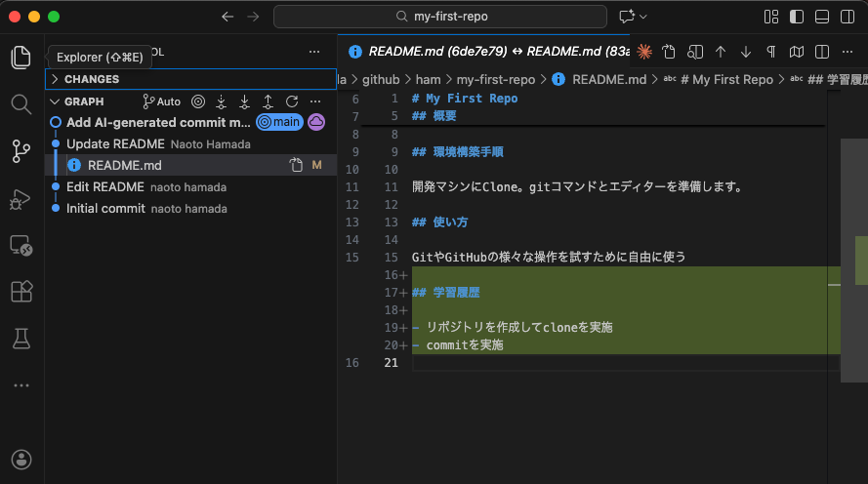Open changes icon in editor toolbar
868x484 pixels.
(x=695, y=52)
